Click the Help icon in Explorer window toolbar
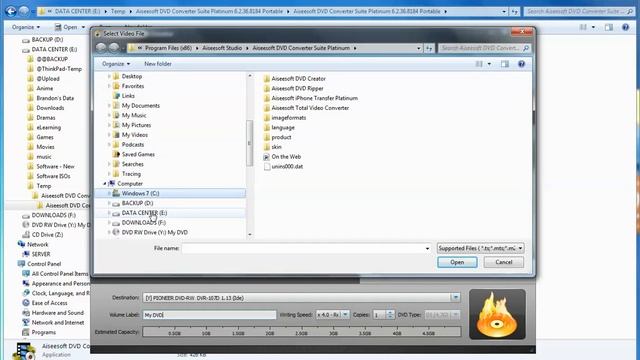The height and width of the screenshot is (360, 640). point(625,27)
